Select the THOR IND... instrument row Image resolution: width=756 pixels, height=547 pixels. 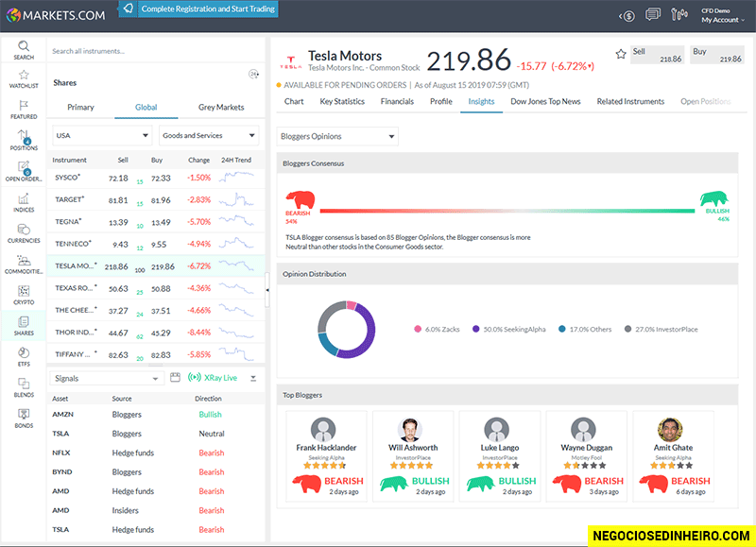tap(156, 333)
